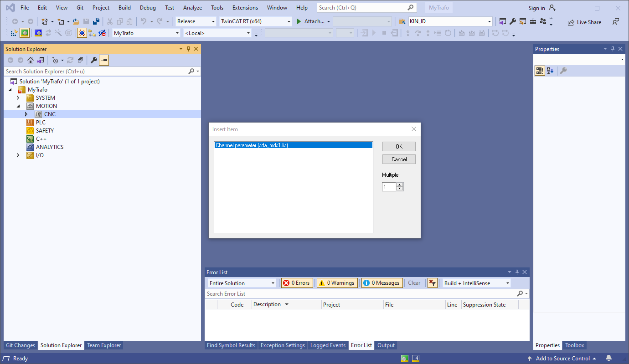Screen dimensions: 629x364
Task: Click the Collapse All icon in Solution Explorer
Action: tap(81, 60)
